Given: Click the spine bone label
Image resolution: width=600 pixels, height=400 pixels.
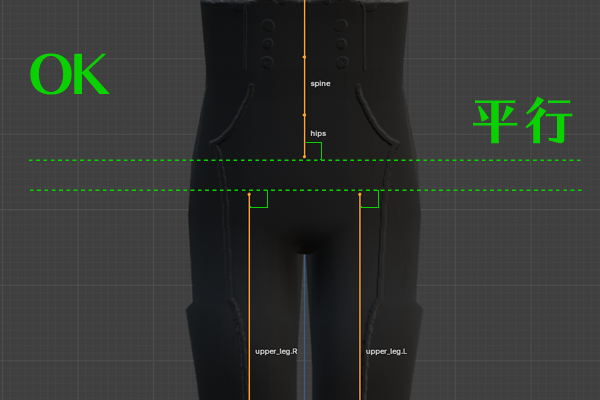Looking at the screenshot, I should (320, 84).
